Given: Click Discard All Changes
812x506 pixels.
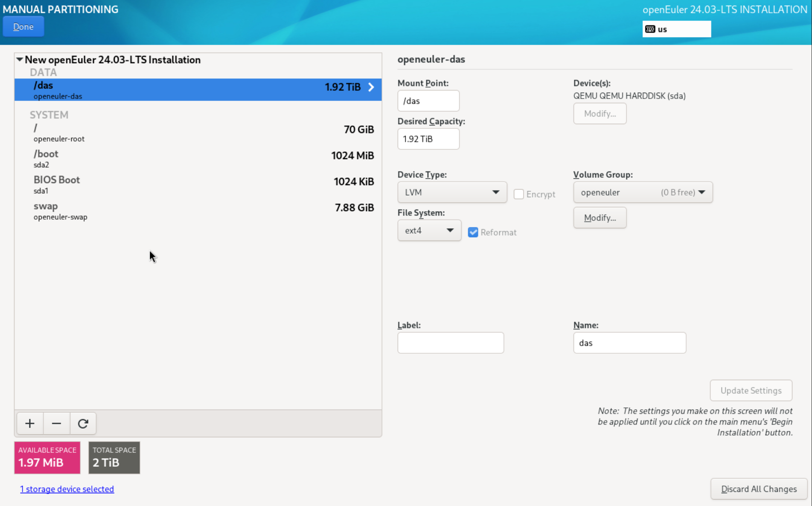Looking at the screenshot, I should pyautogui.click(x=759, y=489).
